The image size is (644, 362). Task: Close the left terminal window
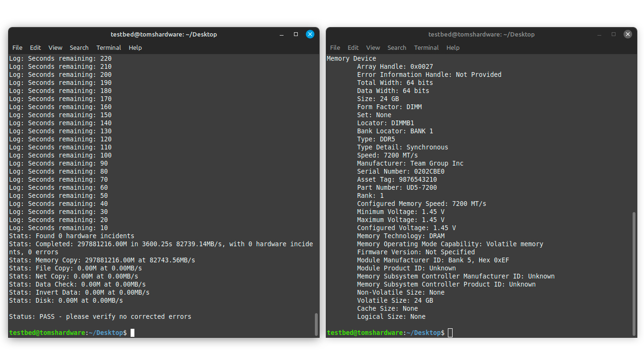point(310,34)
